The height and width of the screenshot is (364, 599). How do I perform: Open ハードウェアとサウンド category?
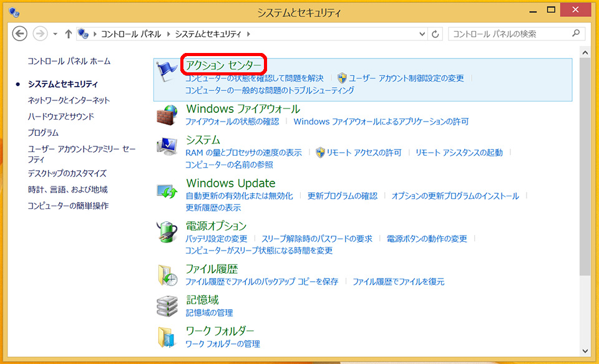pos(61,117)
